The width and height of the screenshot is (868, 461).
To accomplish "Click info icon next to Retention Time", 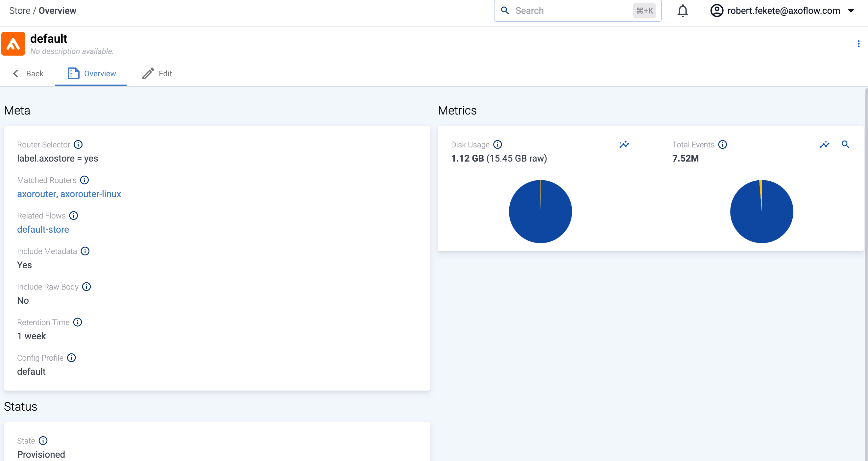I will [x=78, y=322].
